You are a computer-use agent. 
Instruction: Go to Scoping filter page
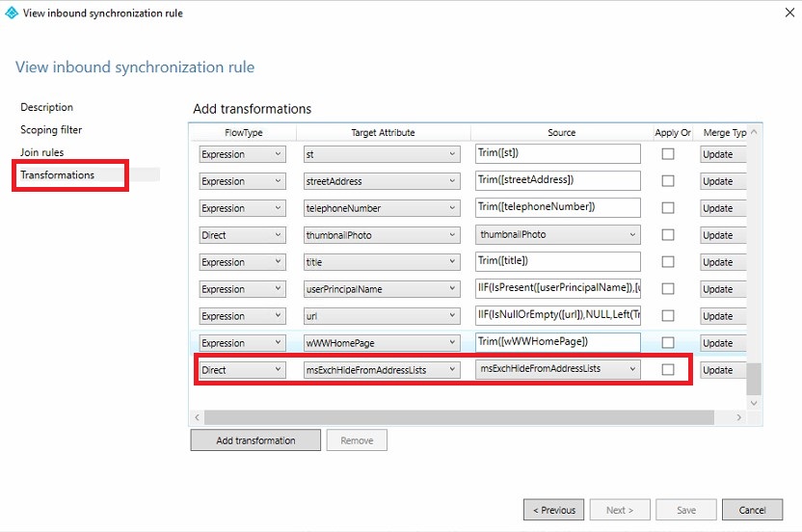pos(51,130)
